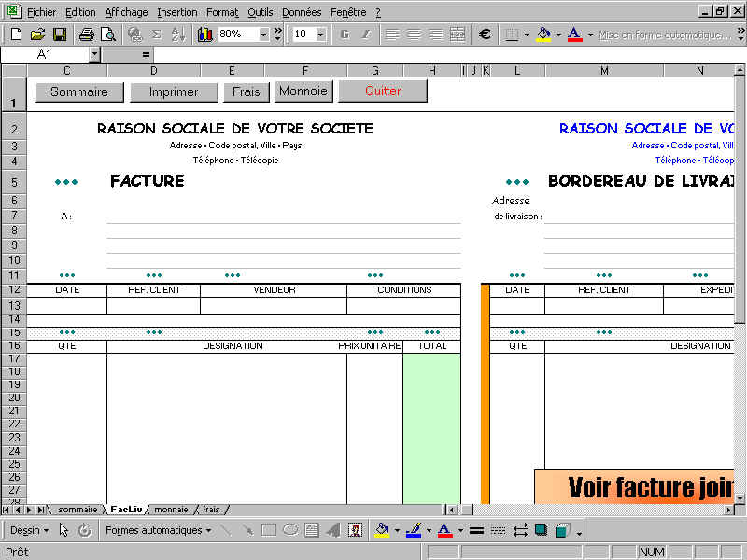Switch to the monnaie sheet tab
Viewport: 747px width, 560px height.
pos(171,510)
